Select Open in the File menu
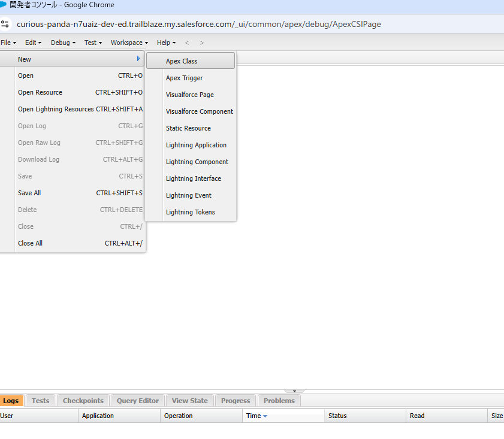The width and height of the screenshot is (504, 439). [72, 76]
